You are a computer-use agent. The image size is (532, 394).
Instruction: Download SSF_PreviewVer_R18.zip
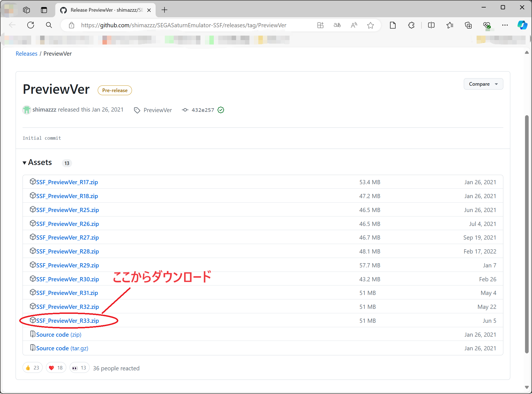click(x=67, y=196)
